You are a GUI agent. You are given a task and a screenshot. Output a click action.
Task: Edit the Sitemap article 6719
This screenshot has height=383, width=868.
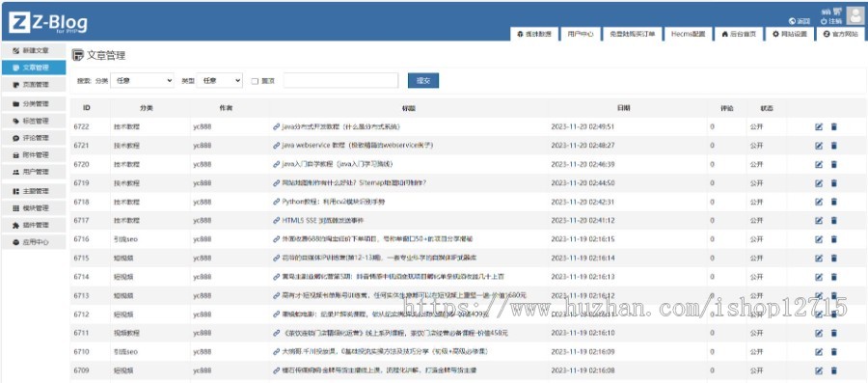pyautogui.click(x=819, y=183)
